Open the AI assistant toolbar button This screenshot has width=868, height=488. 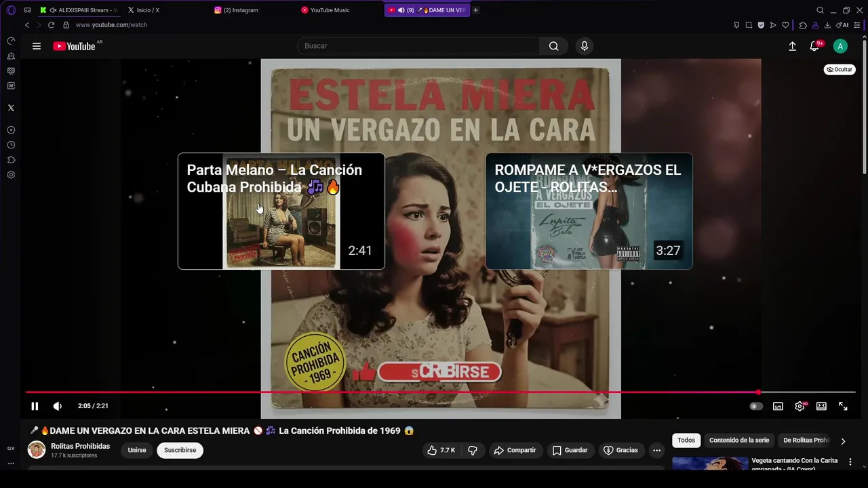pyautogui.click(x=842, y=25)
